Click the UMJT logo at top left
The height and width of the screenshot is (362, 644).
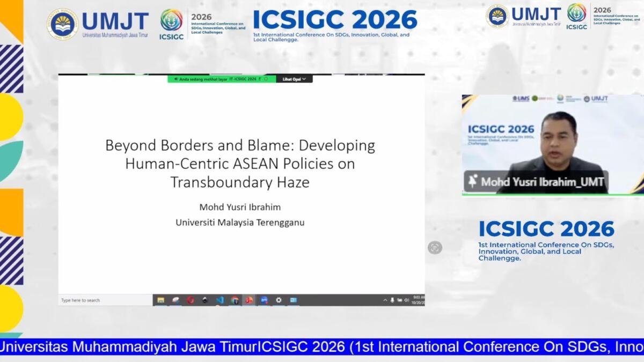97,24
